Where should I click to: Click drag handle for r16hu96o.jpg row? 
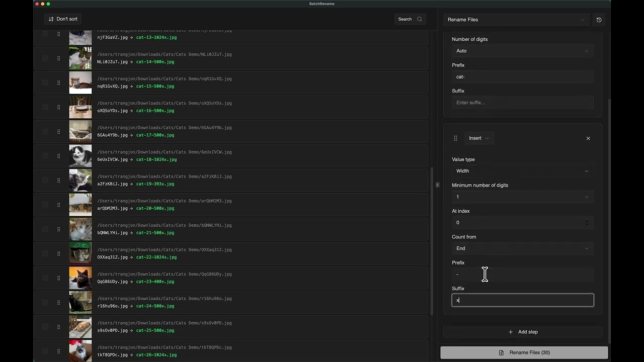(x=58, y=302)
